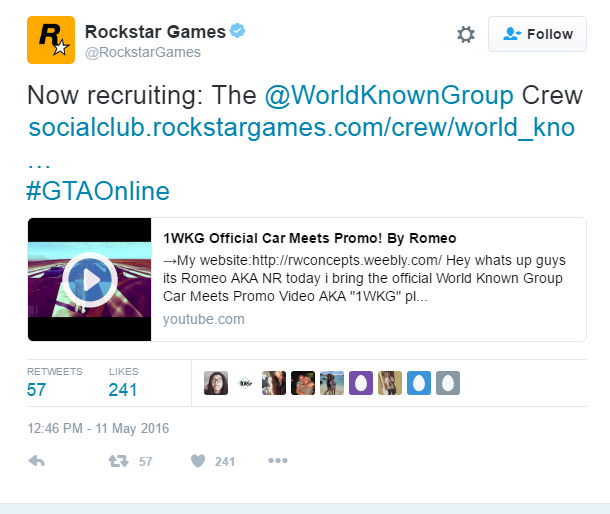Viewport: 610px width, 514px height.
Task: Open the couple photo liker avatar
Action: (x=303, y=383)
